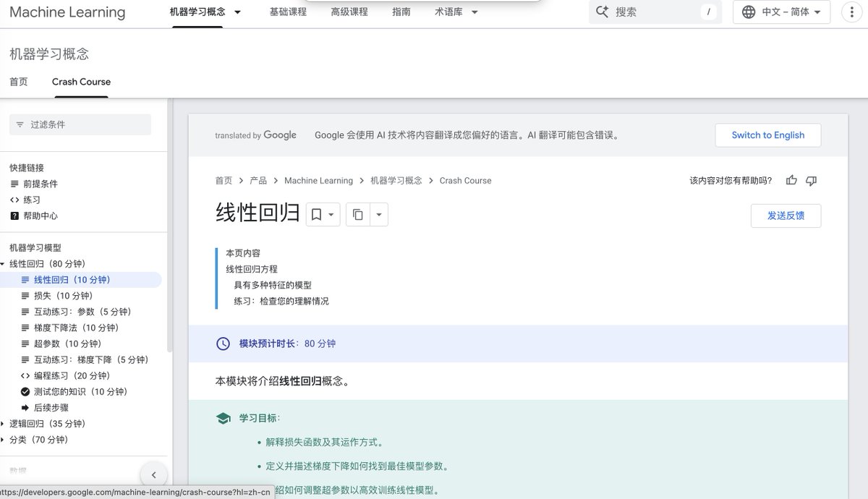Click the Machine Learning breadcrumb link

pos(318,181)
